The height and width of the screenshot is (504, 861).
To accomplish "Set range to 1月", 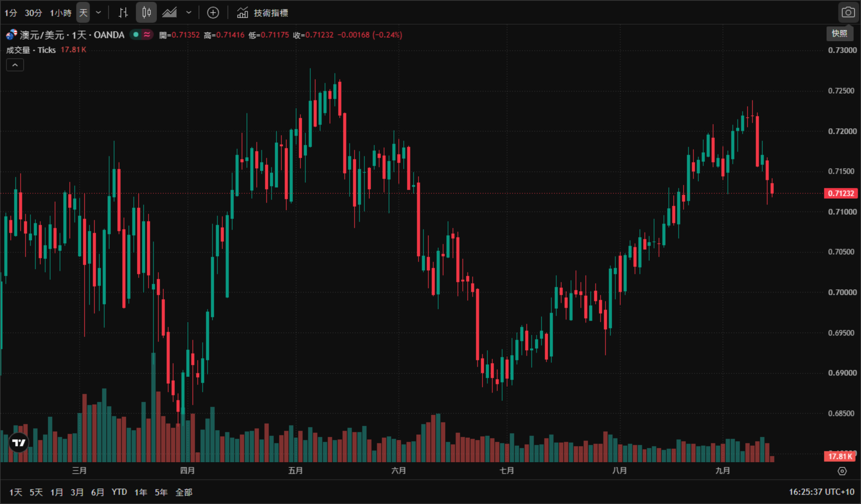I will point(57,492).
